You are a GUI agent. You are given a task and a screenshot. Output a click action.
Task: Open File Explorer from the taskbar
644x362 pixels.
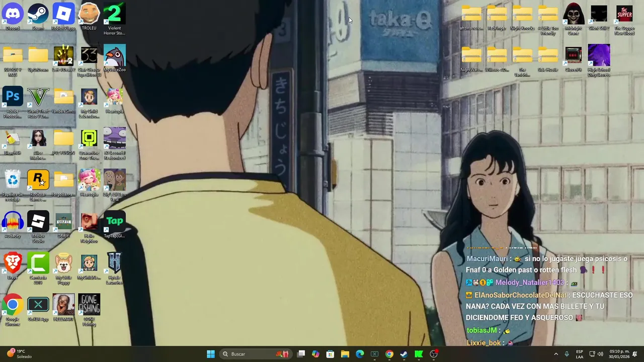point(345,354)
